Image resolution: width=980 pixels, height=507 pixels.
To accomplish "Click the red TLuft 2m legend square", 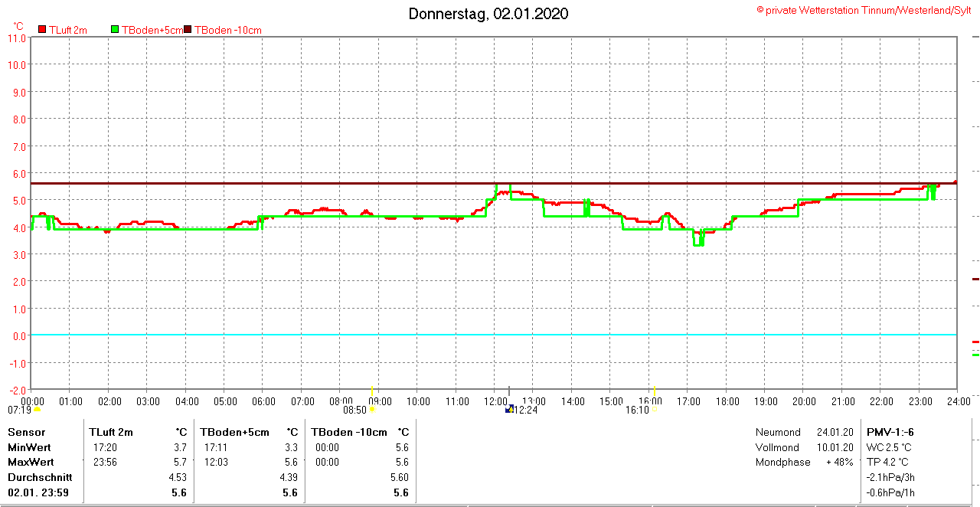I will click(x=42, y=30).
